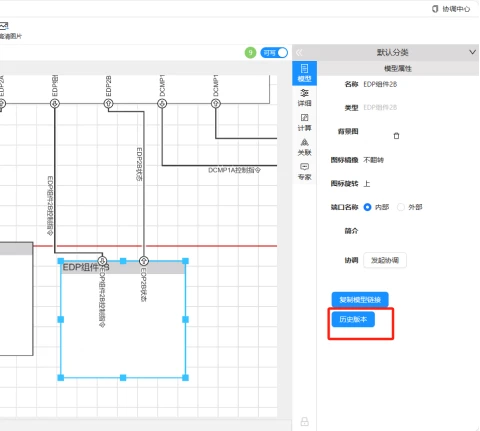Select the 内部 port name radio
The width and height of the screenshot is (480, 431).
[367, 207]
